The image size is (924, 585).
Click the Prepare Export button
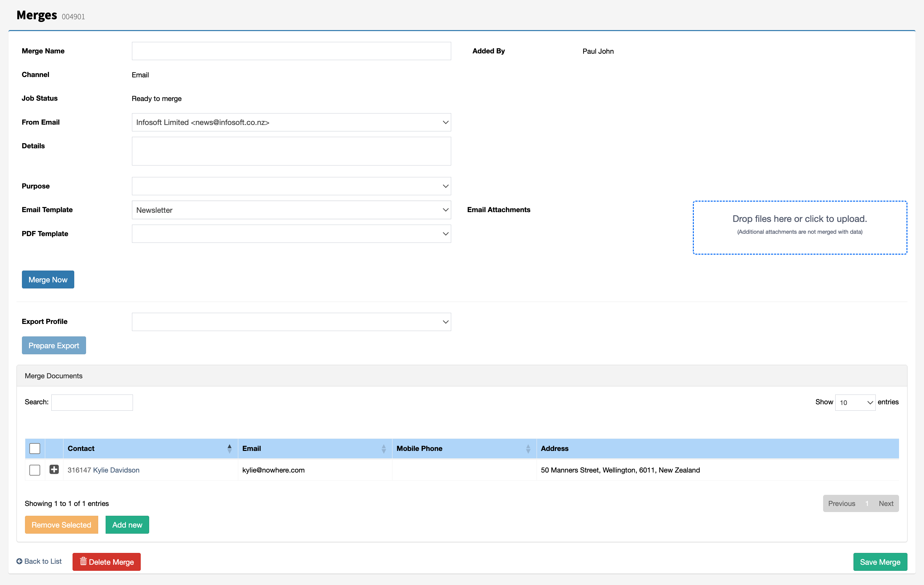[54, 345]
